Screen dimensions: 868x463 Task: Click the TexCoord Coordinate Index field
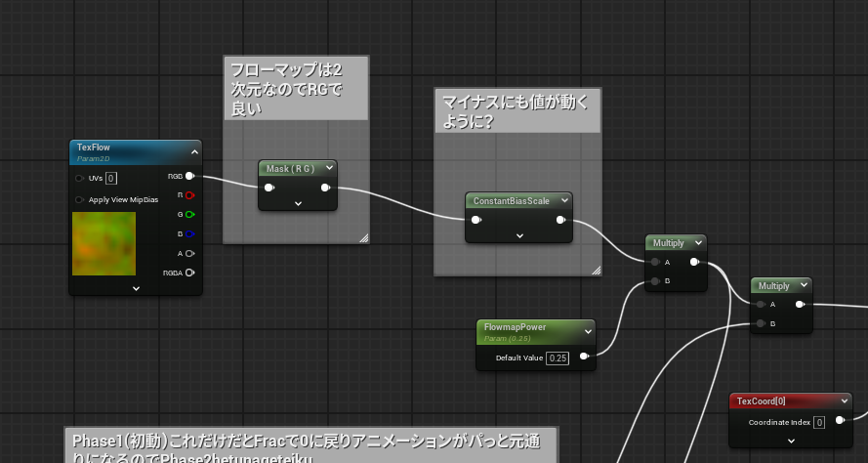818,422
